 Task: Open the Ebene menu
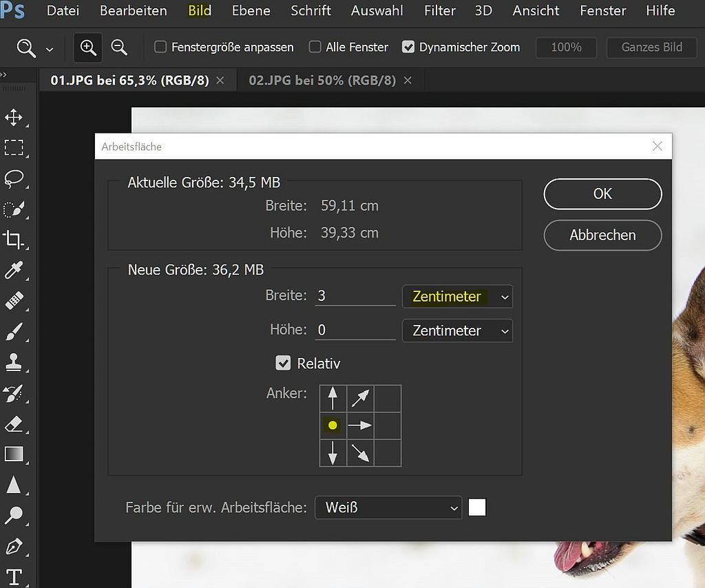[x=251, y=10]
